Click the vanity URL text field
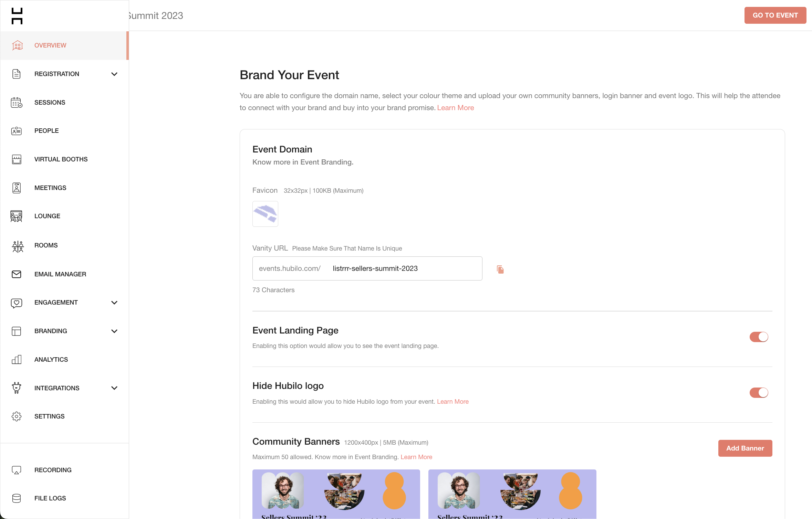The width and height of the screenshot is (812, 519). point(367,268)
